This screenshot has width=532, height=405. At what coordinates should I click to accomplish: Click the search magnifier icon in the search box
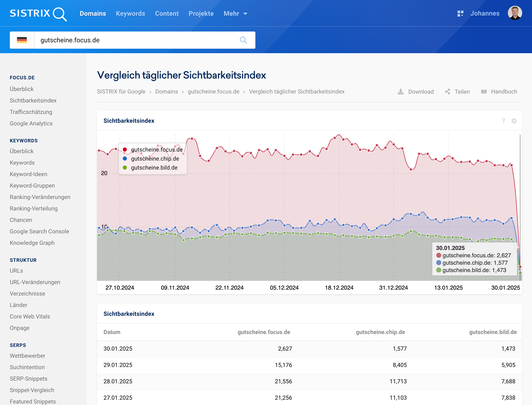(x=243, y=40)
